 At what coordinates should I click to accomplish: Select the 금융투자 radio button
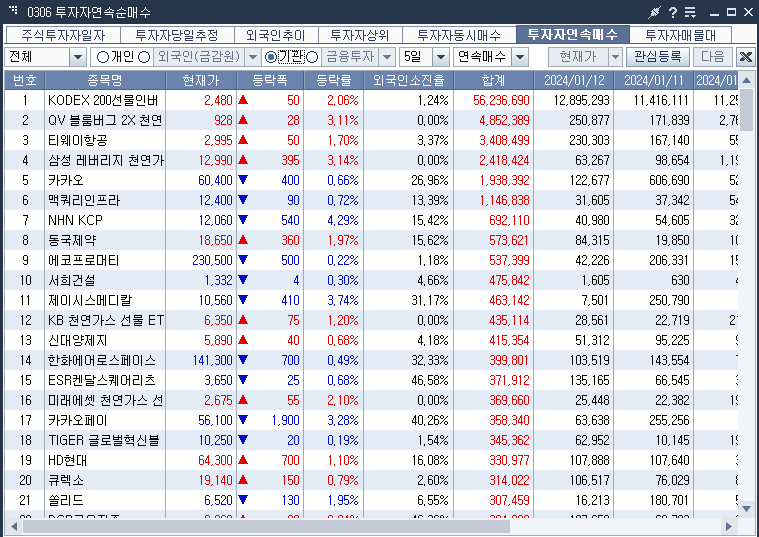[313, 57]
